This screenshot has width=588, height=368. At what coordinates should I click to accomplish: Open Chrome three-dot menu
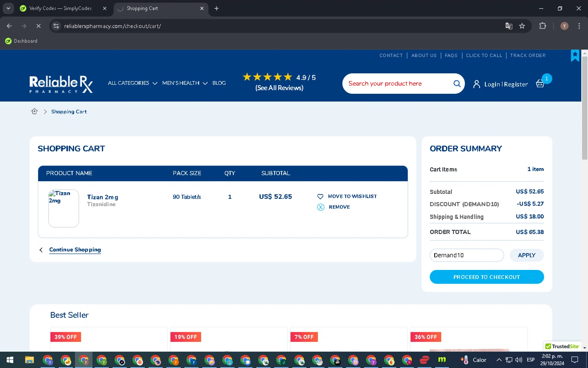(579, 26)
